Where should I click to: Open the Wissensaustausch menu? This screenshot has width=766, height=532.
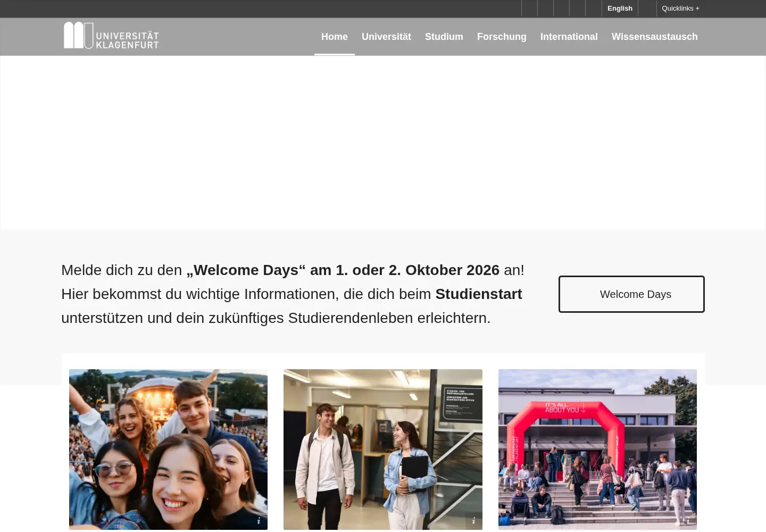point(655,37)
